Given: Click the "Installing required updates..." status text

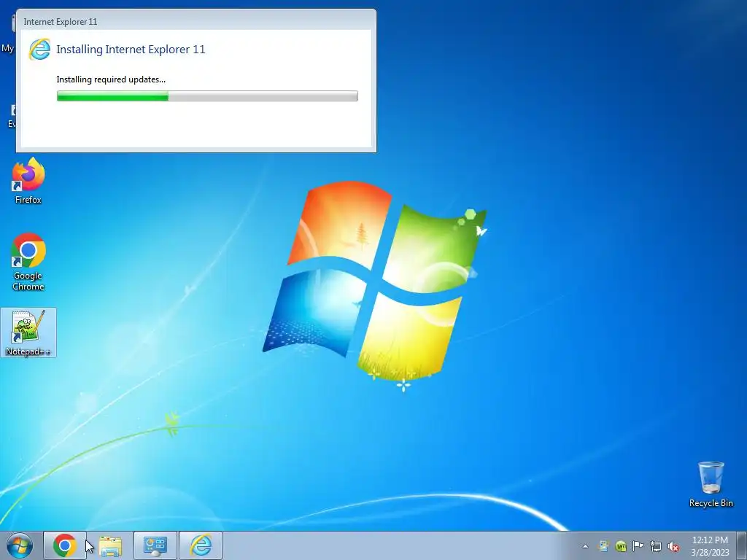Looking at the screenshot, I should [111, 79].
